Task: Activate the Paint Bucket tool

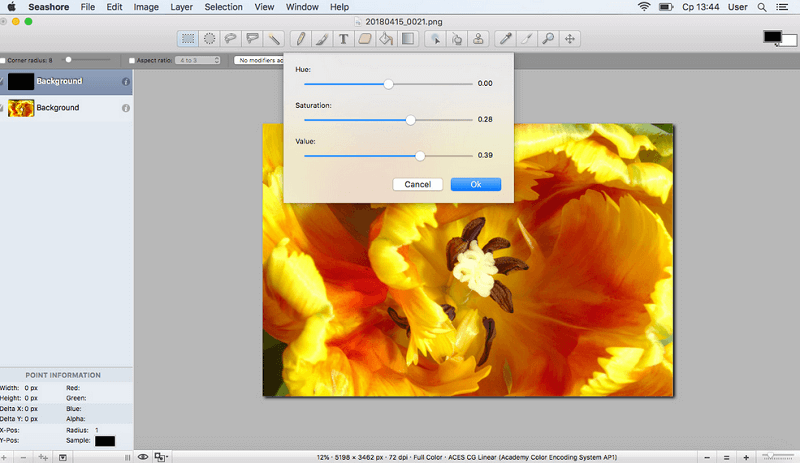Action: coord(386,39)
